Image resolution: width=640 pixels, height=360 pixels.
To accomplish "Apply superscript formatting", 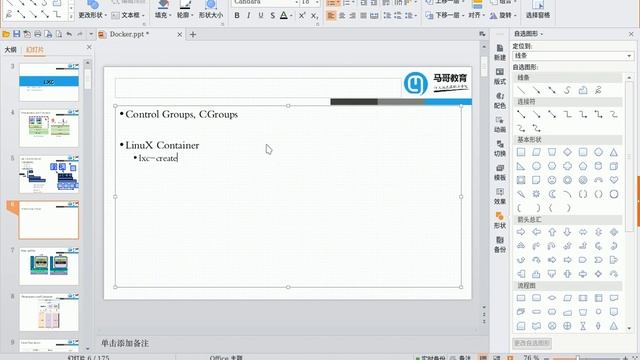I will click(x=302, y=16).
